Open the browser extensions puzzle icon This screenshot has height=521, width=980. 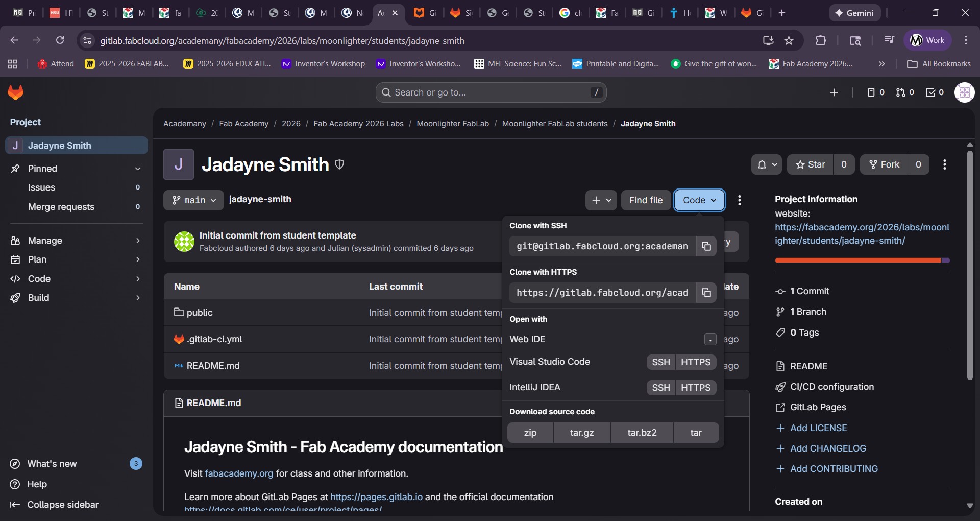point(821,40)
